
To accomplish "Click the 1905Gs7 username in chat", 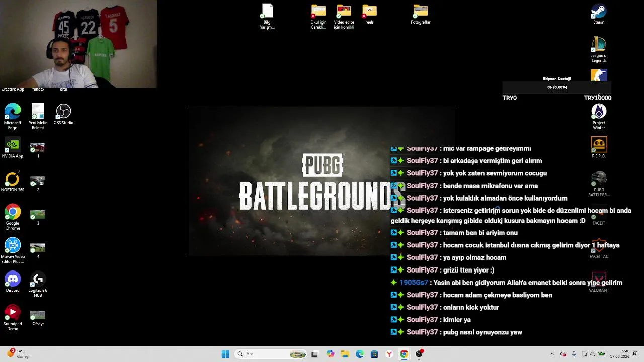I will click(x=414, y=283).
